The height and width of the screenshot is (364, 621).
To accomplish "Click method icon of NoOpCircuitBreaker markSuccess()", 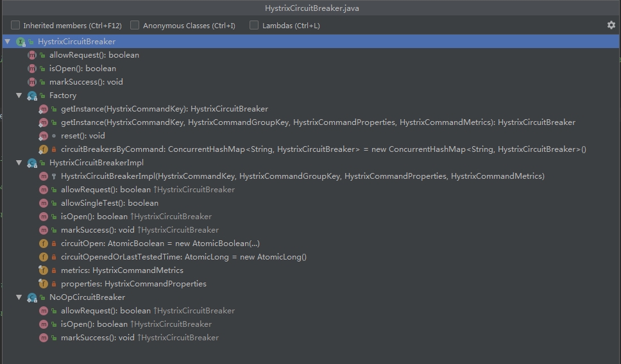I will [44, 338].
